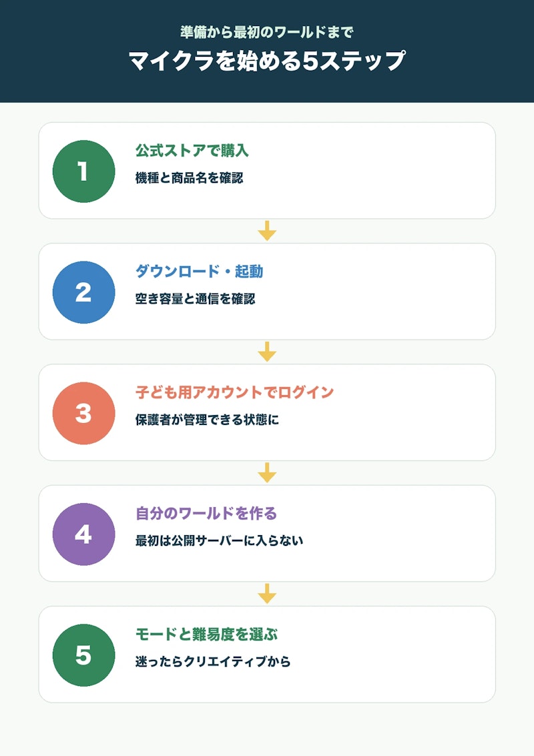Open the 公式ストアで購入 heading
Image resolution: width=534 pixels, height=756 pixels.
click(x=192, y=151)
